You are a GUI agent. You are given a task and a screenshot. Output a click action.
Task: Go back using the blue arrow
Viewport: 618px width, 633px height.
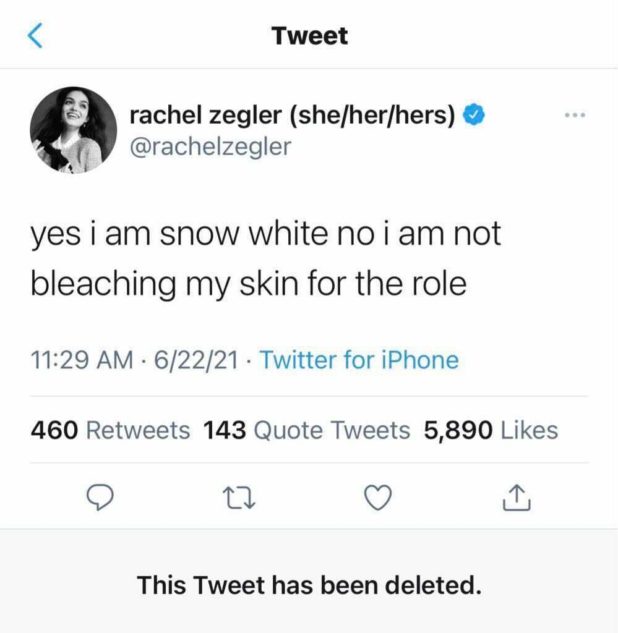[36, 37]
